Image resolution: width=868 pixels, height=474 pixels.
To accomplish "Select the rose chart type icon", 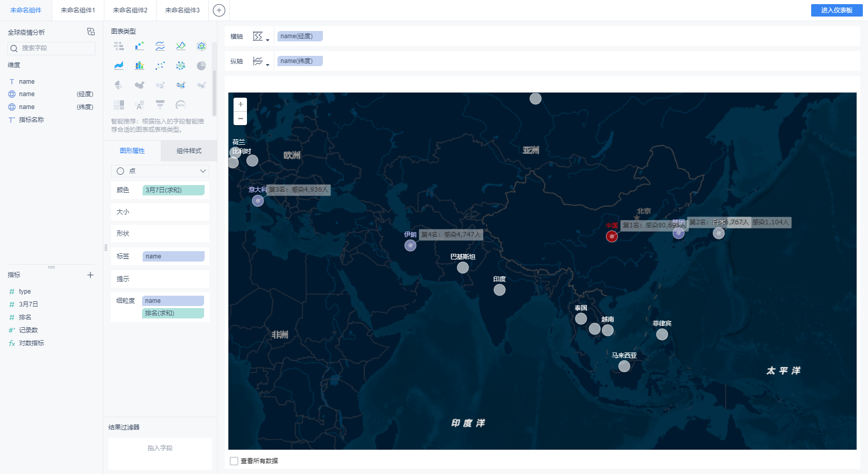I will pos(119,85).
